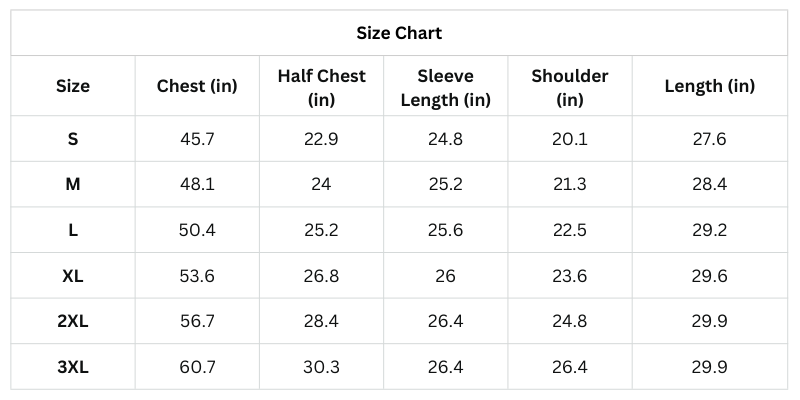The width and height of the screenshot is (800, 400).
Task: Select the 30.3 half chest for 3XL
Action: 321,367
